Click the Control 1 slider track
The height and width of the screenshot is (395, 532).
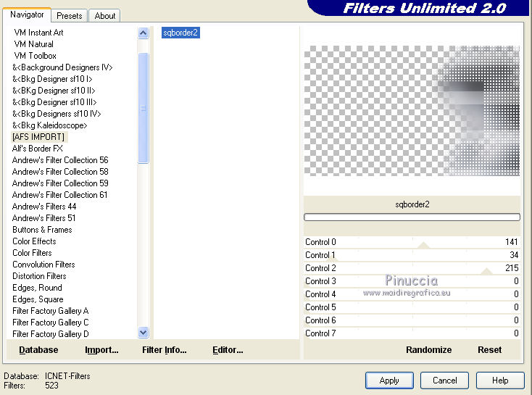click(412, 255)
